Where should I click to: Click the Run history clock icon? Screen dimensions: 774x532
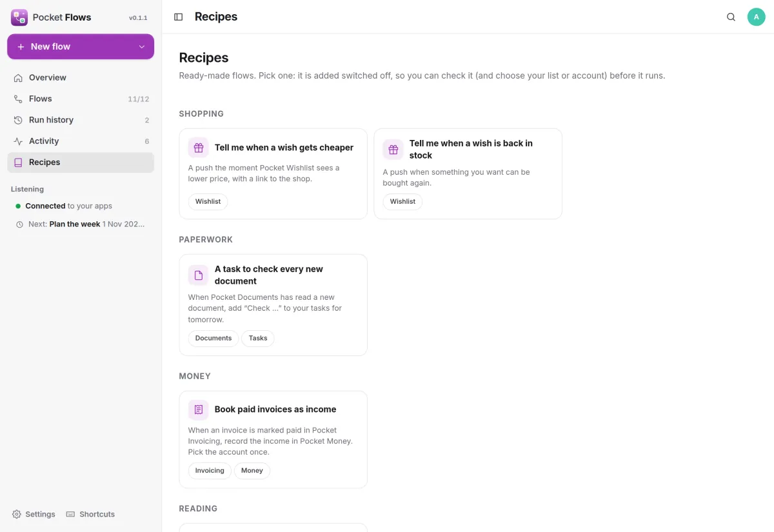[x=18, y=120]
